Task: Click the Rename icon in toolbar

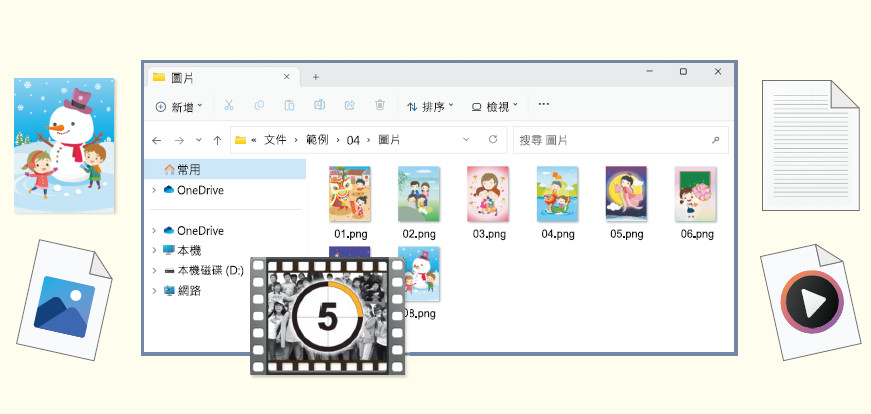Action: [x=319, y=105]
